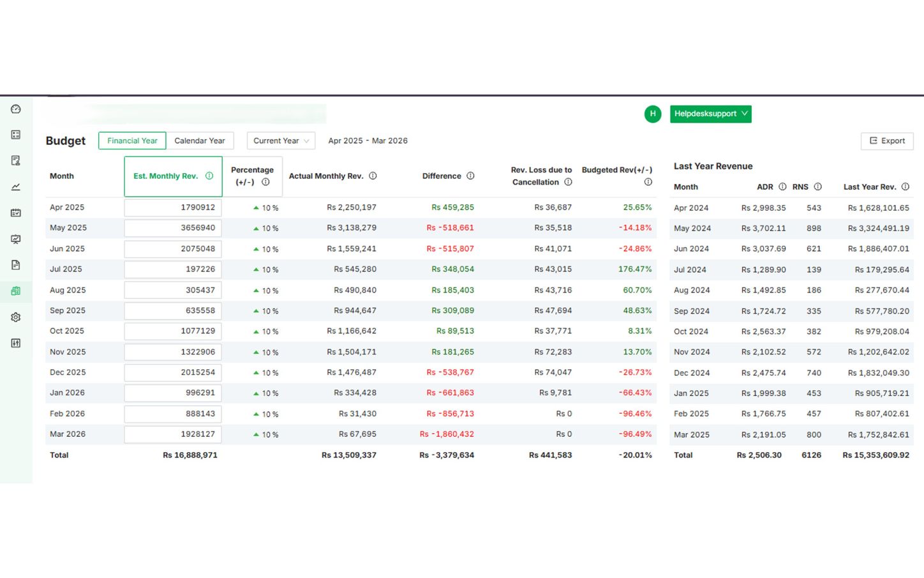This screenshot has height=578, width=924.
Task: Open settings gear icon in sidebar
Action: point(16,317)
